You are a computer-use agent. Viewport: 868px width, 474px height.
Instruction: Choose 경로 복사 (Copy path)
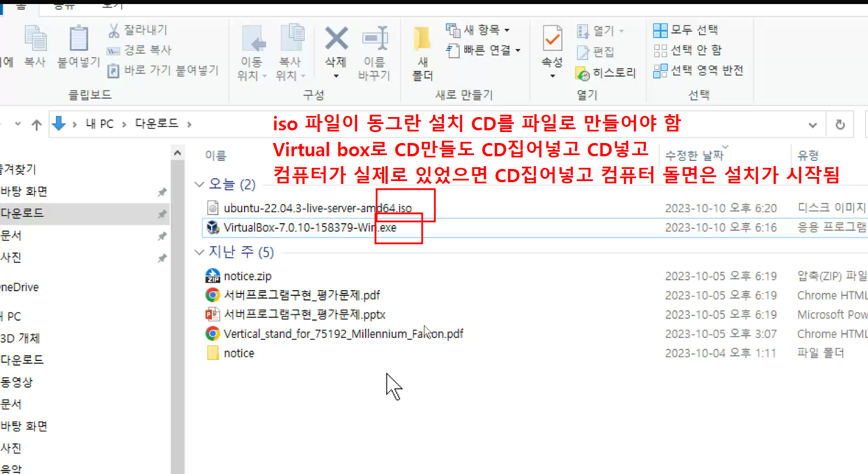[140, 50]
